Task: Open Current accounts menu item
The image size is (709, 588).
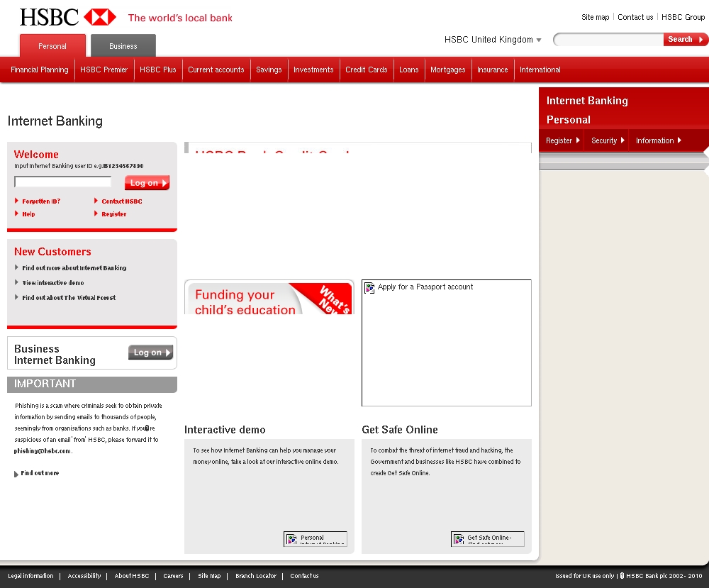Action: point(216,70)
